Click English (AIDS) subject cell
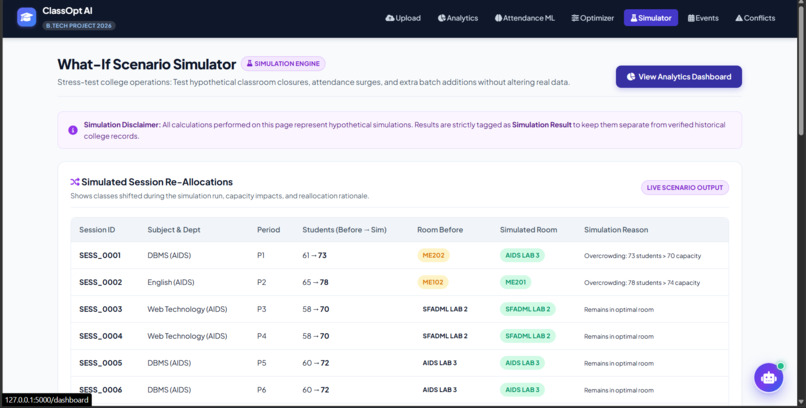 pyautogui.click(x=171, y=282)
